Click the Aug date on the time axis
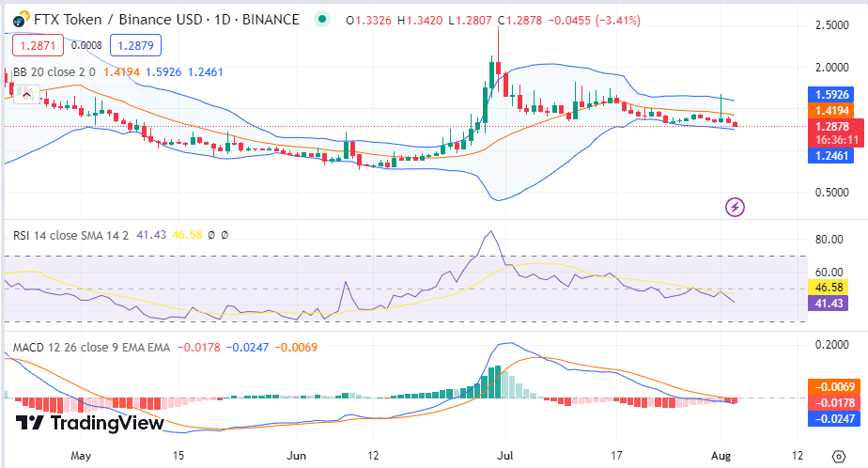 (721, 456)
